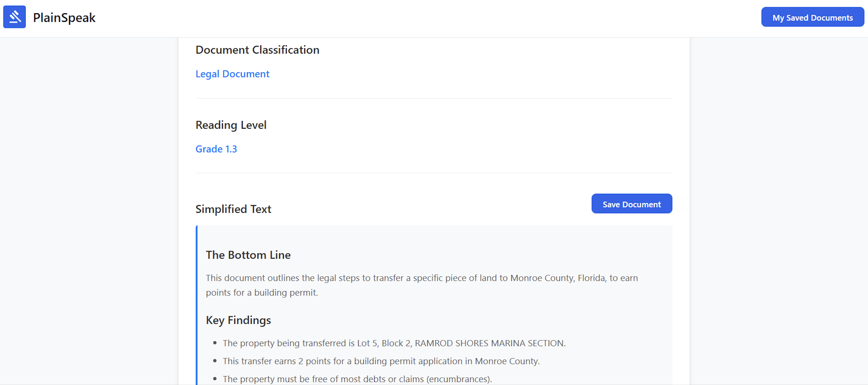This screenshot has height=385, width=868.
Task: Click the Key Findings heading
Action: [x=238, y=320]
